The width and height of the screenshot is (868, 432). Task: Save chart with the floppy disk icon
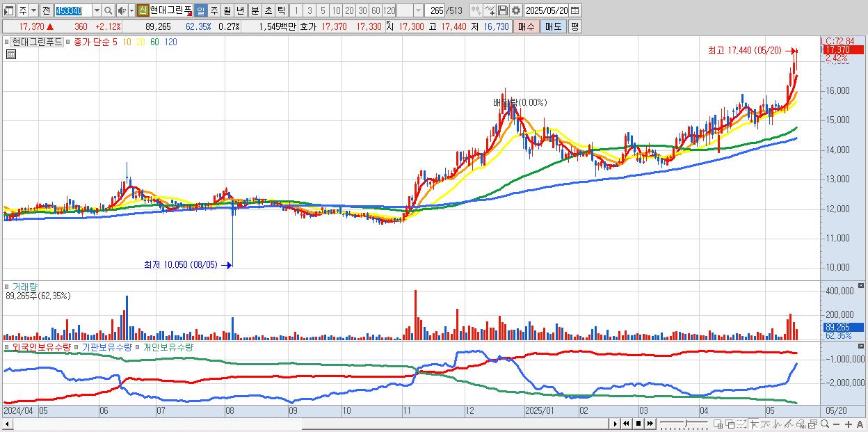click(503, 10)
